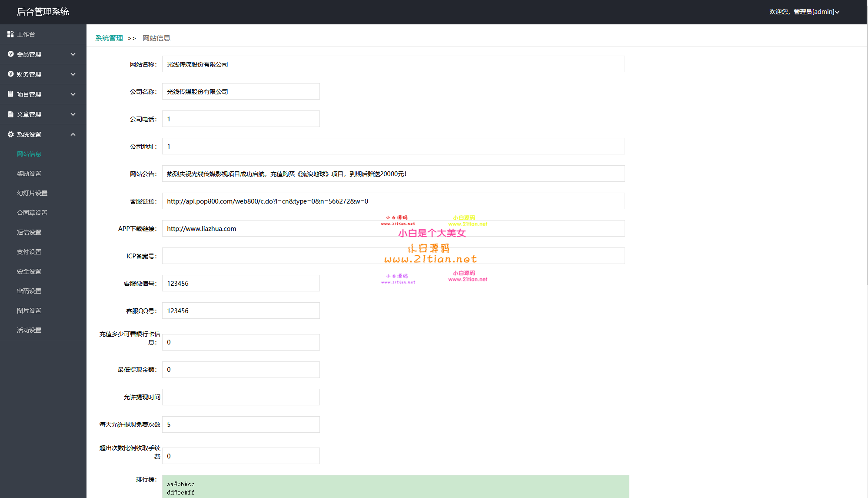The image size is (868, 498).
Task: Focus the 公司电话 input field
Action: [241, 119]
